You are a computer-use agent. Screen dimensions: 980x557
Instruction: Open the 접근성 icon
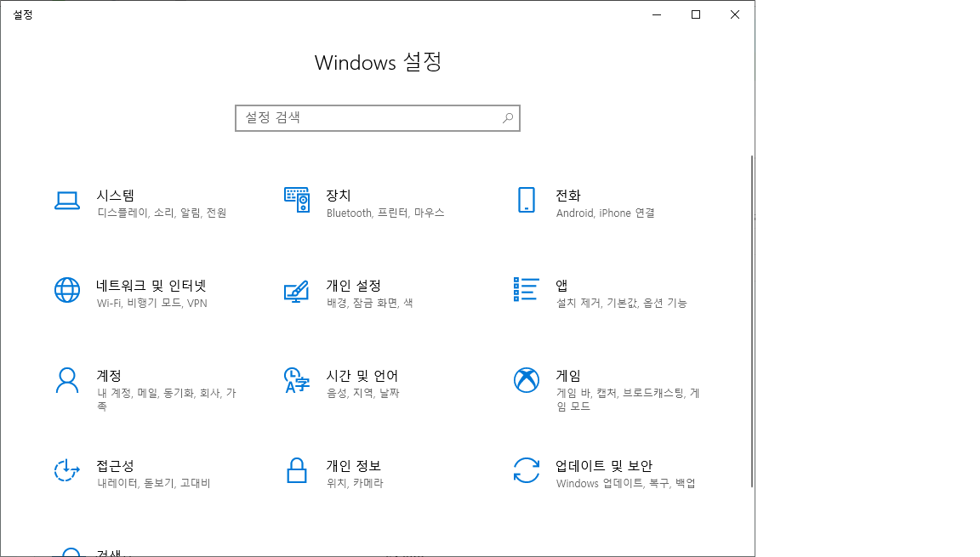coord(67,470)
